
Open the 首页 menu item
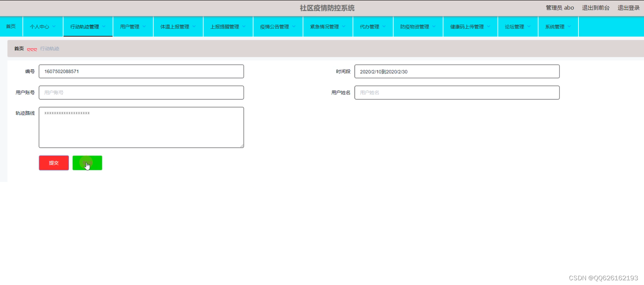(11, 26)
